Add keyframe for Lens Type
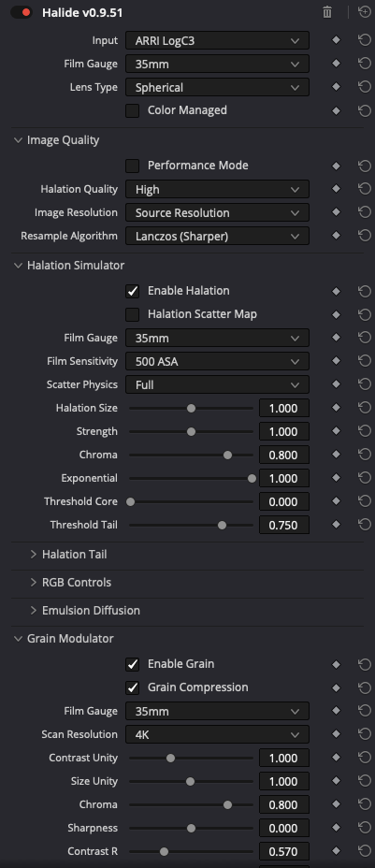Viewport: 375px width, 868px height. pos(336,87)
